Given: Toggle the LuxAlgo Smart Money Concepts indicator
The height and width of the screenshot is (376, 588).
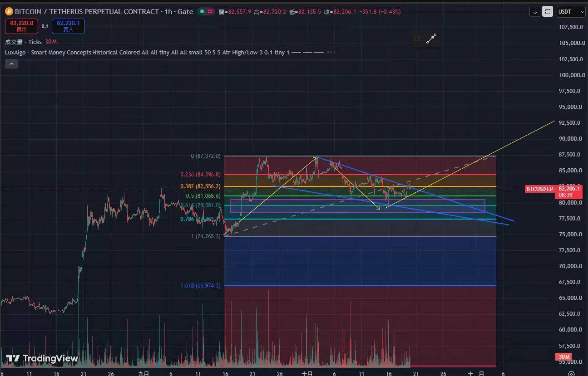Looking at the screenshot, I should coord(147,53).
